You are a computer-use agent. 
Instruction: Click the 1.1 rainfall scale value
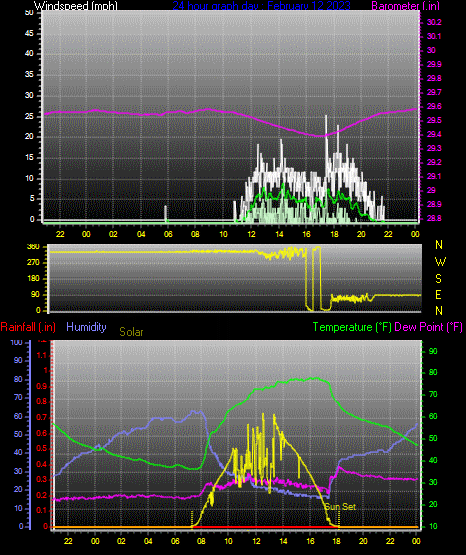point(42,355)
